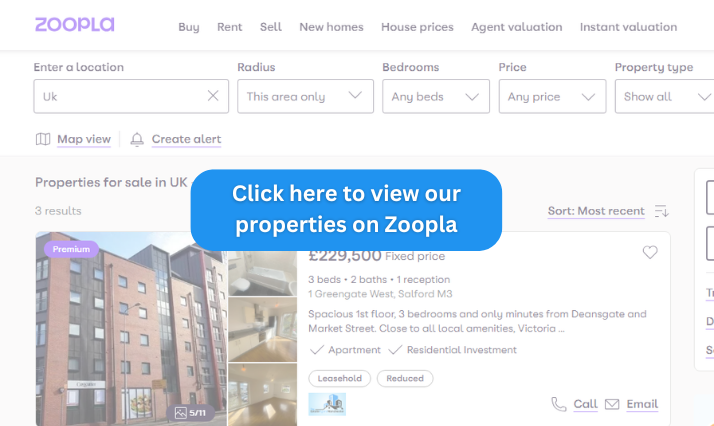Click the estate agent logo thumbnail
The height and width of the screenshot is (426, 714).
pos(327,404)
